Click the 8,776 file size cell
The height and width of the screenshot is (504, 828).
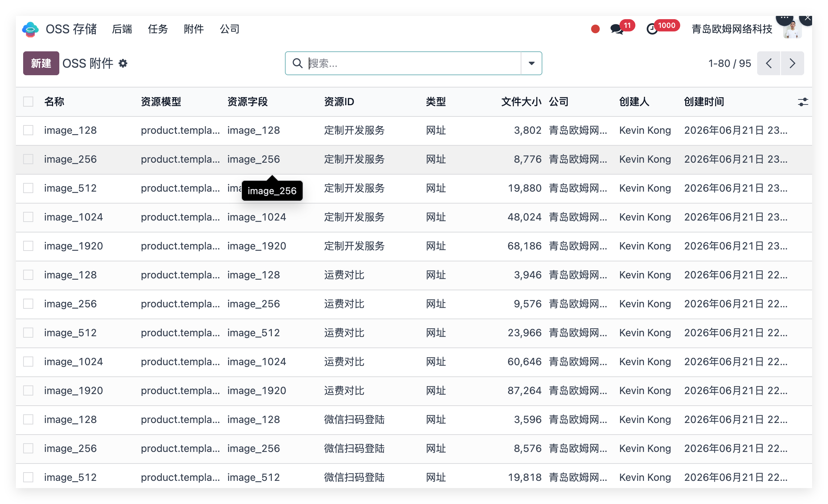pyautogui.click(x=528, y=159)
